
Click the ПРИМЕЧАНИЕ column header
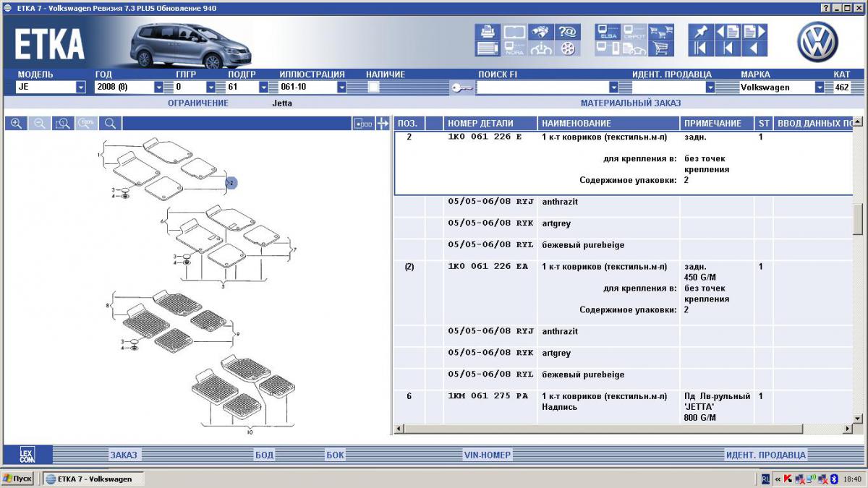(x=718, y=124)
